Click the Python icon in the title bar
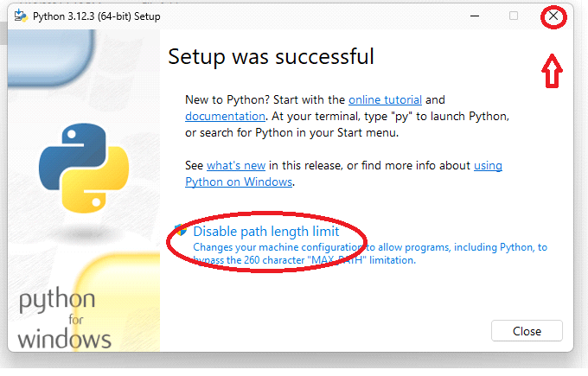Viewport: 588px width, 376px height. click(x=20, y=16)
